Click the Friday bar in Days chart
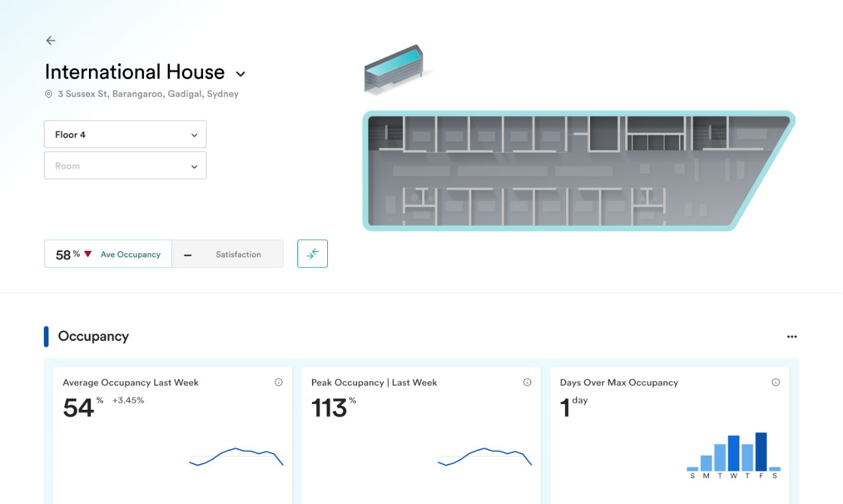 point(761,452)
